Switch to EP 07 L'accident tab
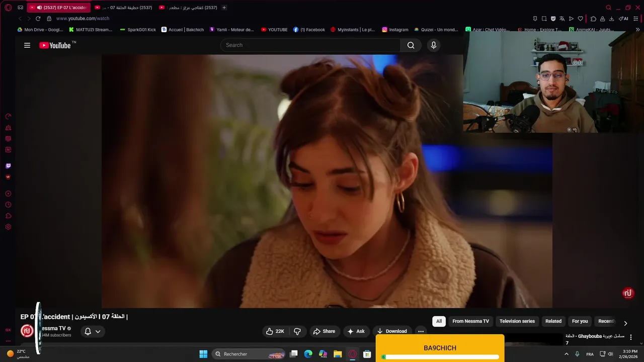The image size is (644, 362). [x=58, y=8]
